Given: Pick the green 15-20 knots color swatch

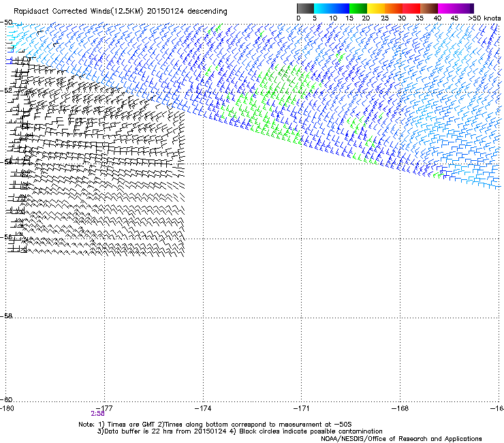Looking at the screenshot, I should [x=358, y=8].
